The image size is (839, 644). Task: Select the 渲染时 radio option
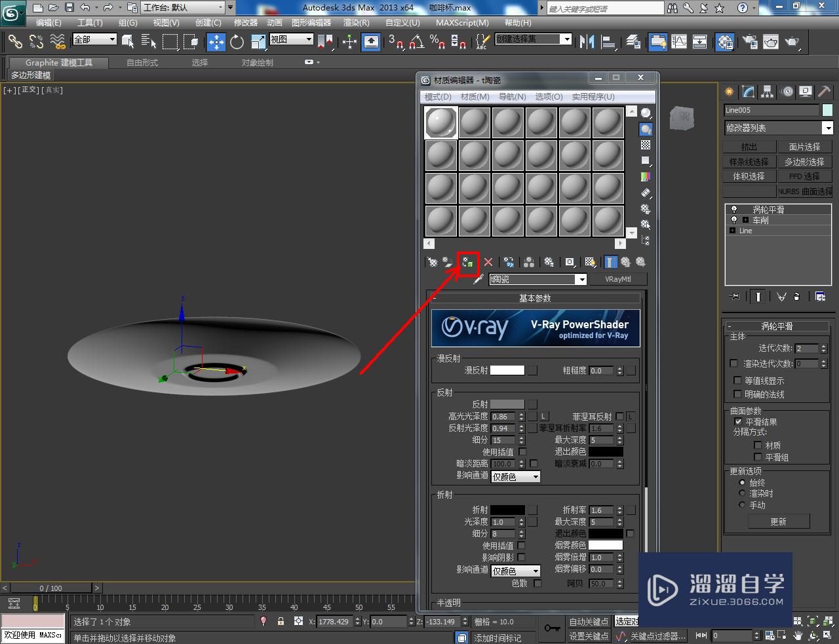pyautogui.click(x=742, y=493)
